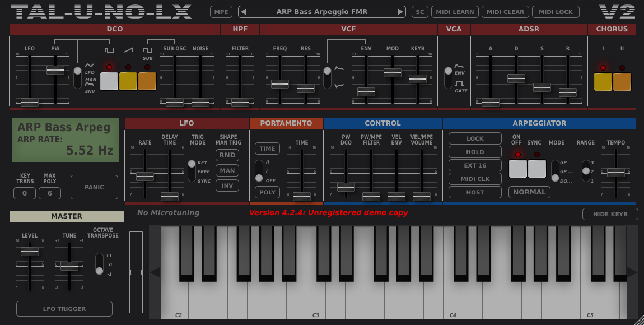
Task: Click the SC button
Action: click(x=420, y=12)
